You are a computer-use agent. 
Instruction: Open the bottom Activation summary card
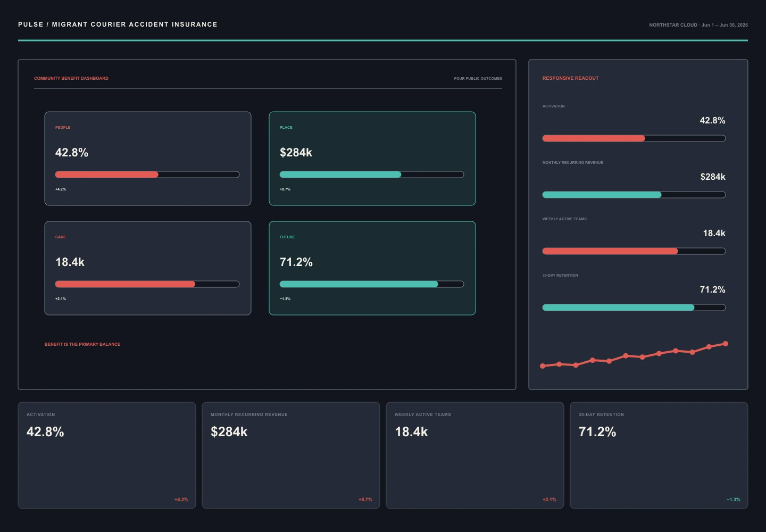107,455
